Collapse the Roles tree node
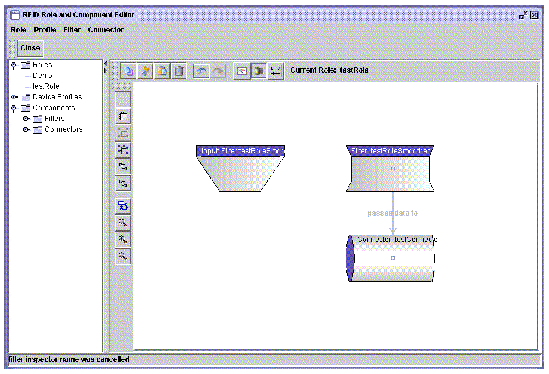The height and width of the screenshot is (374, 549). (14, 65)
